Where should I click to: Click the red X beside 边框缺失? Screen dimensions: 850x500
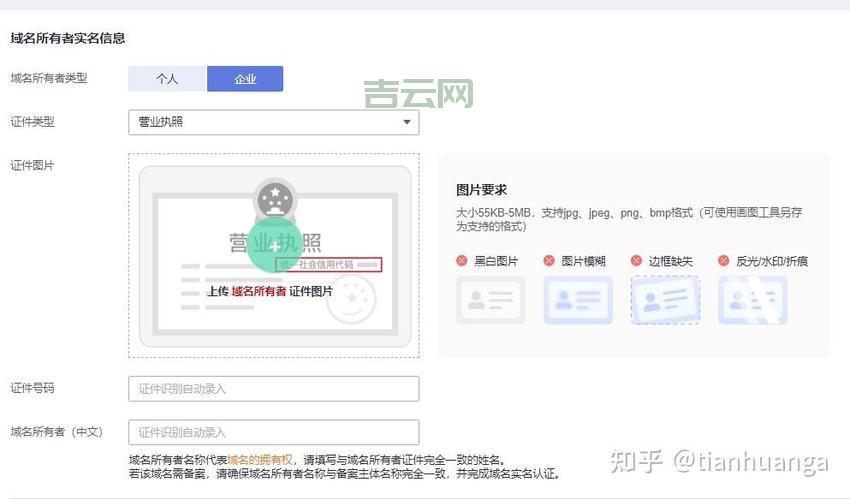(x=636, y=261)
